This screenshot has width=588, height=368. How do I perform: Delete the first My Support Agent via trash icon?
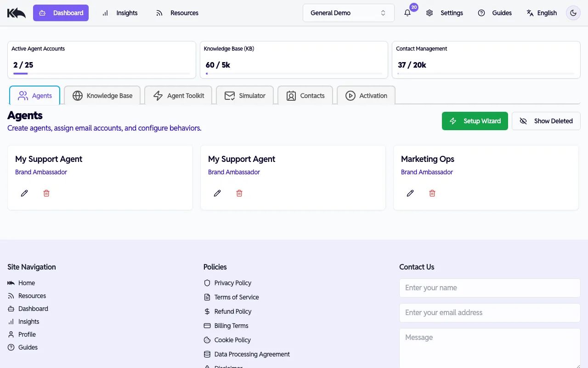click(46, 193)
